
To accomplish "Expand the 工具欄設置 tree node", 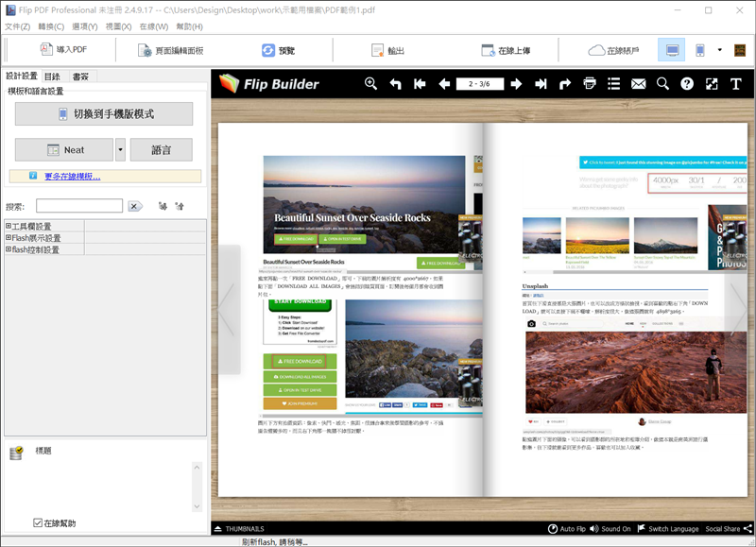I will tap(9, 227).
